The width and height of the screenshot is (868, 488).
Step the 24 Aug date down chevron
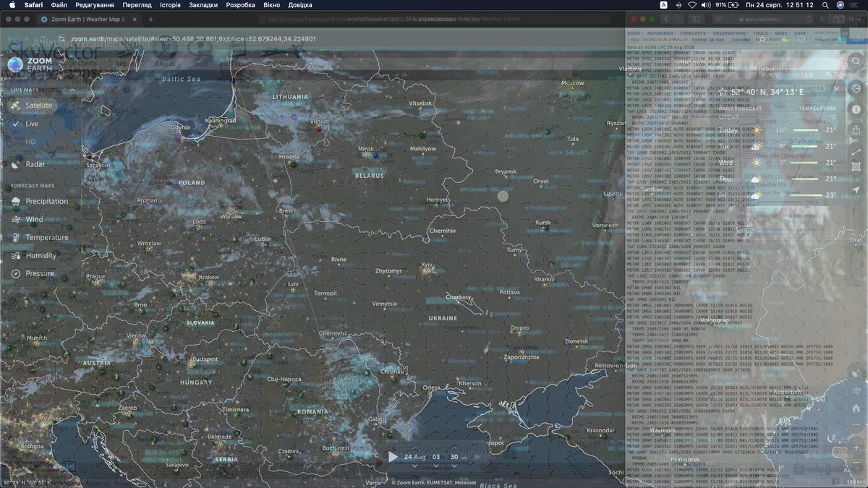[x=414, y=466]
